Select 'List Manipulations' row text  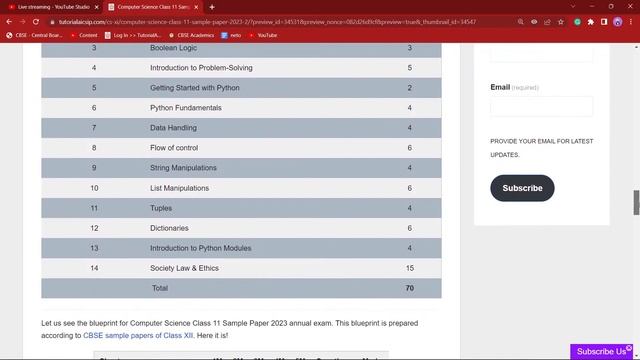tap(180, 188)
